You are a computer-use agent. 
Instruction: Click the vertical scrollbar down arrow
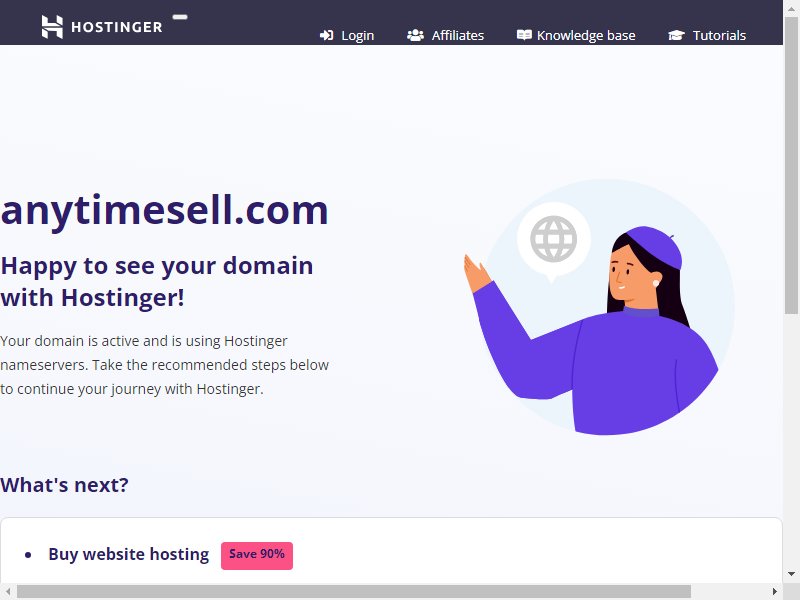(791, 574)
